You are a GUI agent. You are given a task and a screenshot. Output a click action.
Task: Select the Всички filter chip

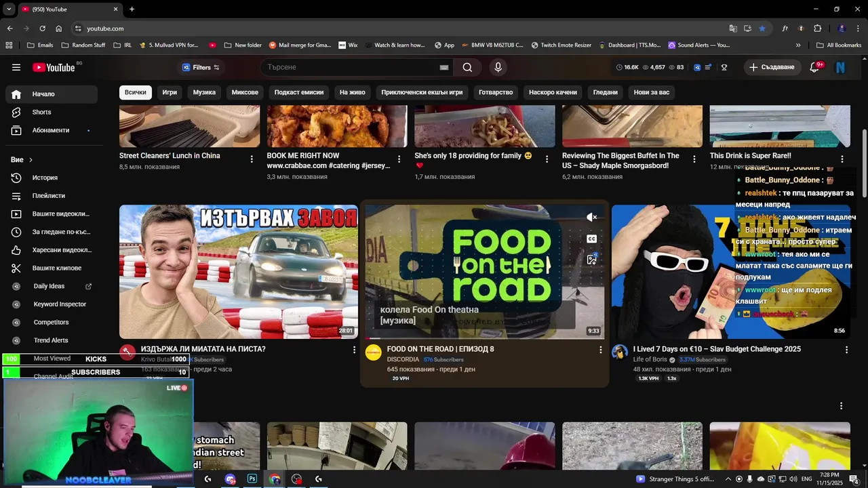(135, 92)
